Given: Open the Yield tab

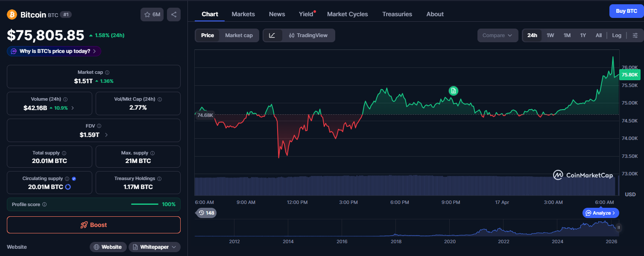Looking at the screenshot, I should pyautogui.click(x=306, y=14).
